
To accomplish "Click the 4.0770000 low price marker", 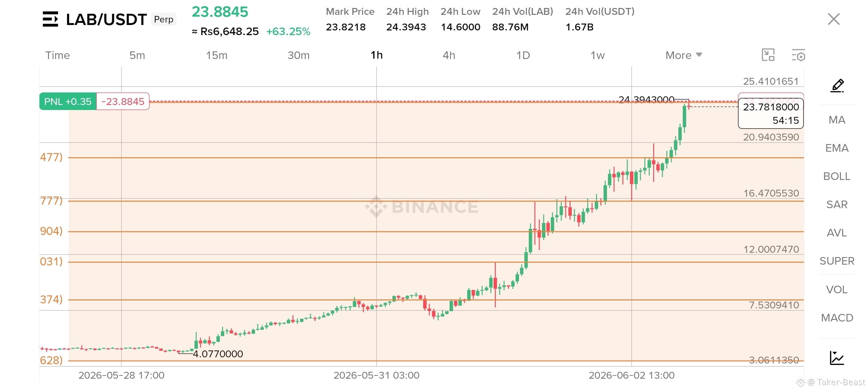I will [x=218, y=354].
